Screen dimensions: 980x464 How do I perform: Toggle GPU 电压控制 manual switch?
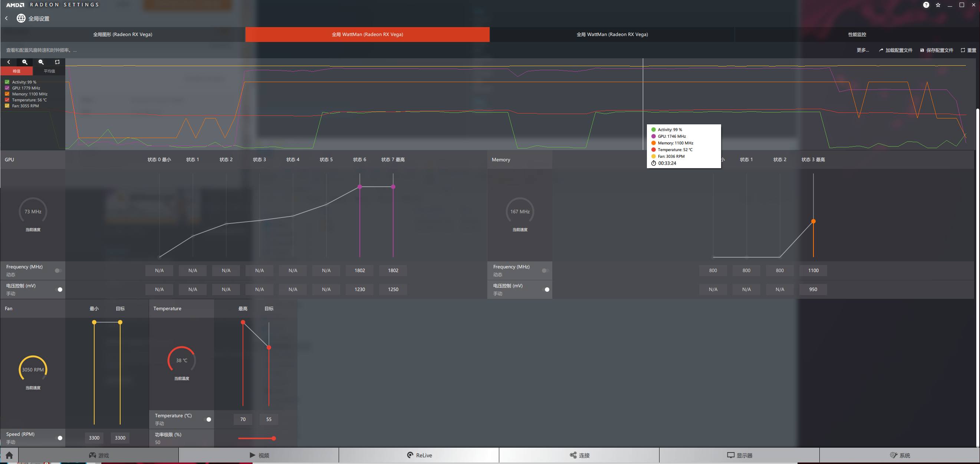(x=58, y=290)
